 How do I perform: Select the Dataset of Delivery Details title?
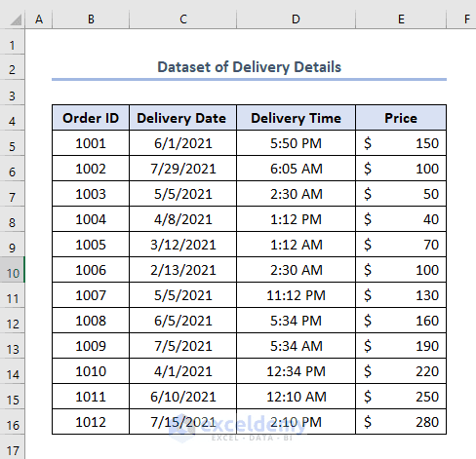pos(249,67)
